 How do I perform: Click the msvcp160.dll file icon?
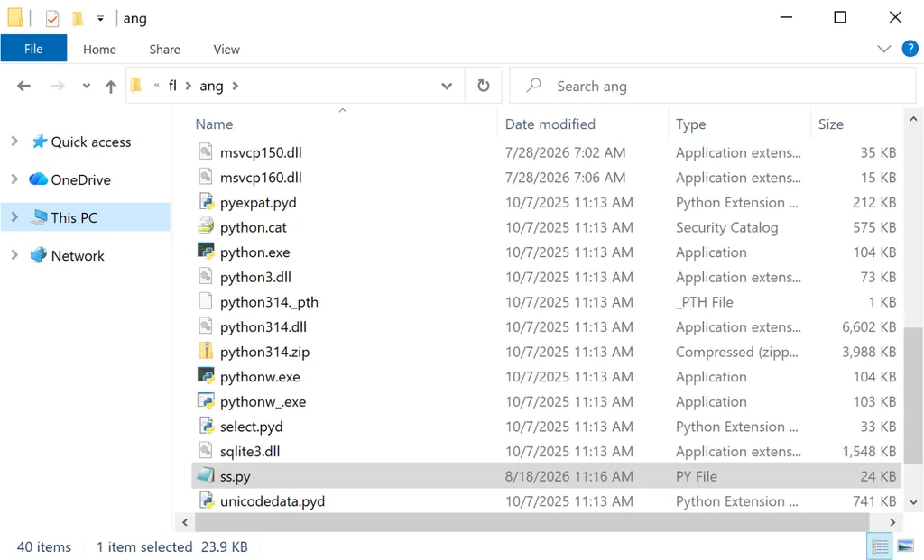pos(205,177)
